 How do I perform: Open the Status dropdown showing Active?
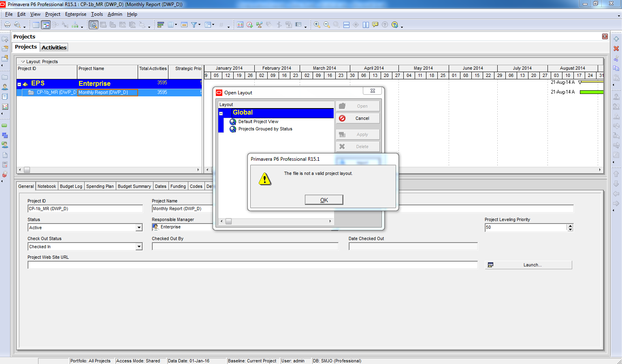pos(139,228)
